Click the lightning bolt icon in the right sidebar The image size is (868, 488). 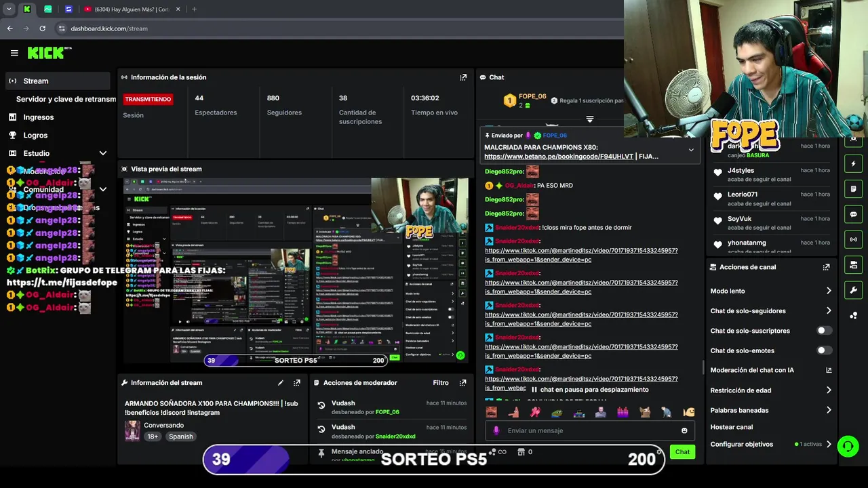click(853, 163)
